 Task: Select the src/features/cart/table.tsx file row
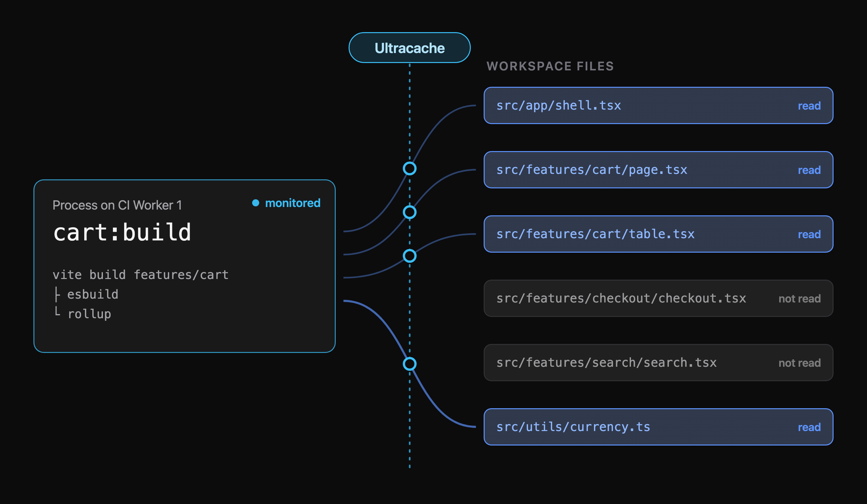click(658, 234)
